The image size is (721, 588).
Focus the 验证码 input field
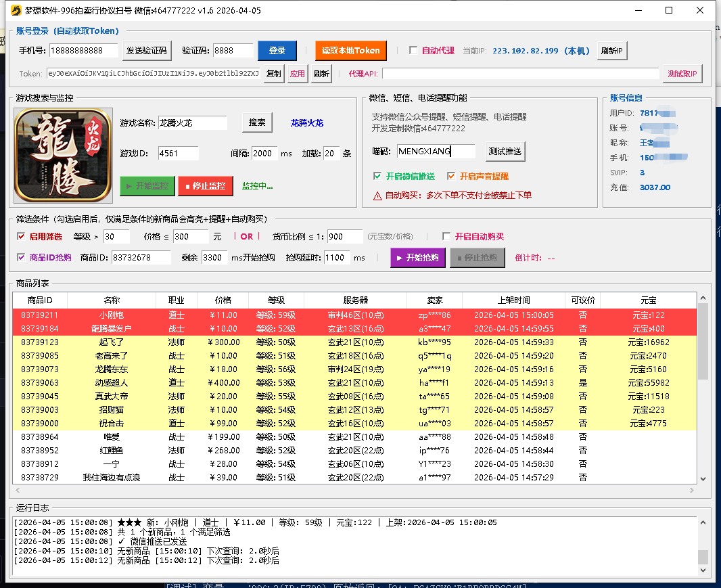[x=233, y=51]
